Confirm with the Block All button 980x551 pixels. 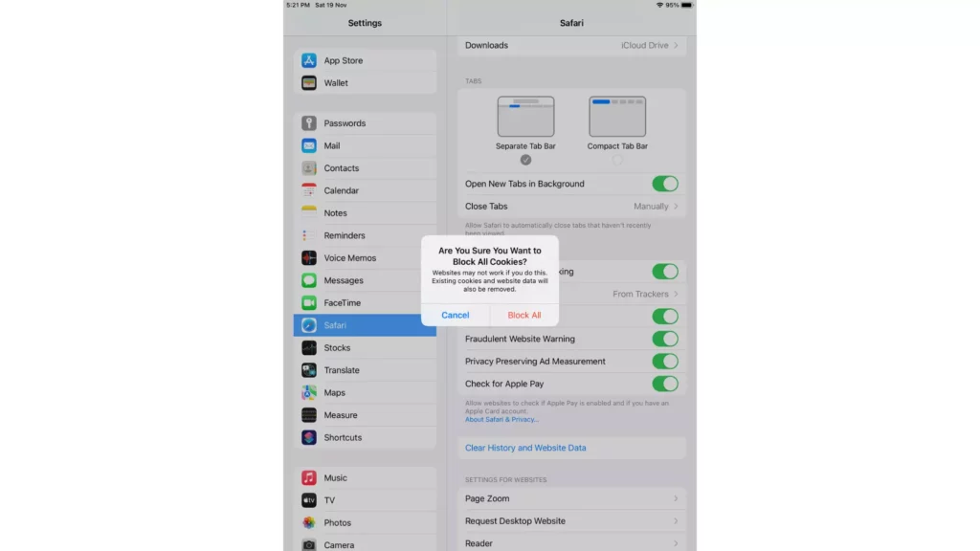tap(524, 316)
